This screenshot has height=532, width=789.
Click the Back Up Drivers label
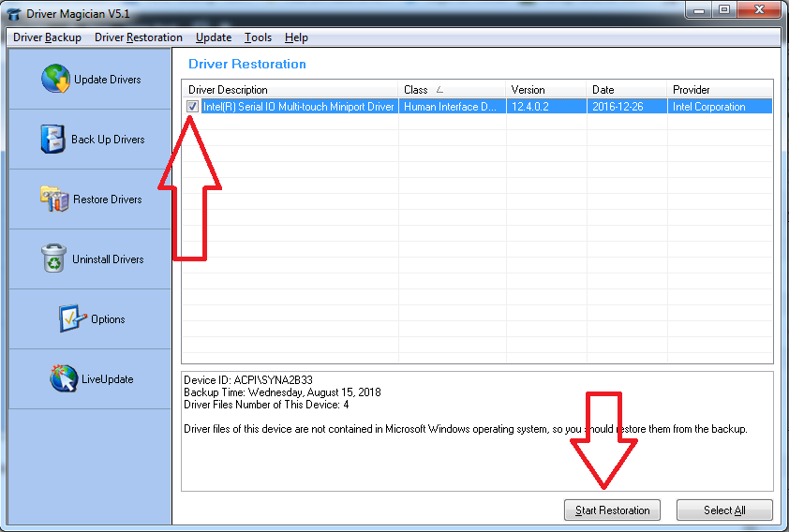(108, 140)
